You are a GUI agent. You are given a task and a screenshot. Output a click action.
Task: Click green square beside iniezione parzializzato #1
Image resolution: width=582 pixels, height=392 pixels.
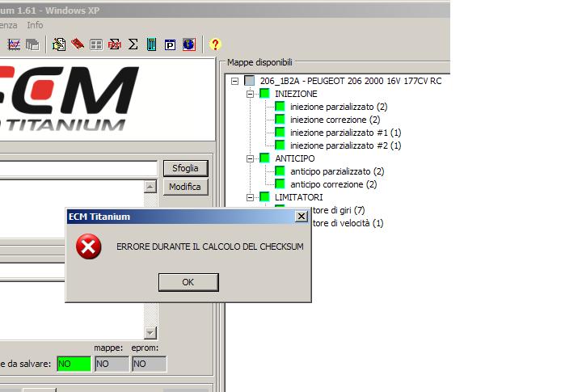tap(280, 133)
